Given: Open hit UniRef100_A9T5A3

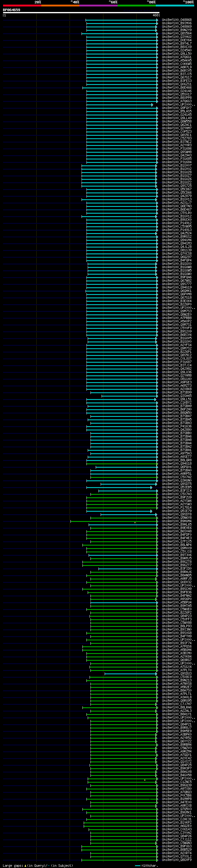Looking at the screenshot, I should 177,454.
